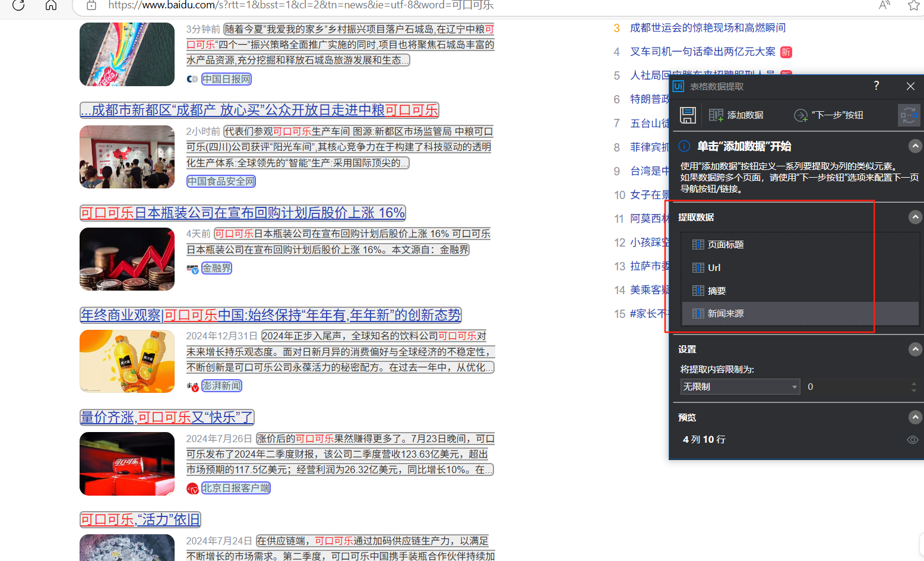The width and height of the screenshot is (924, 561).
Task: Collapse the 提取数据 section
Action: click(x=915, y=217)
